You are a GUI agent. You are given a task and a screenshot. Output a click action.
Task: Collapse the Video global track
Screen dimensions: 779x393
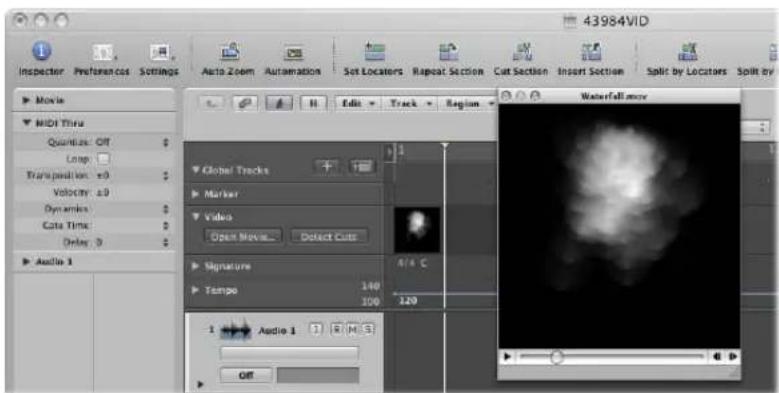click(195, 217)
